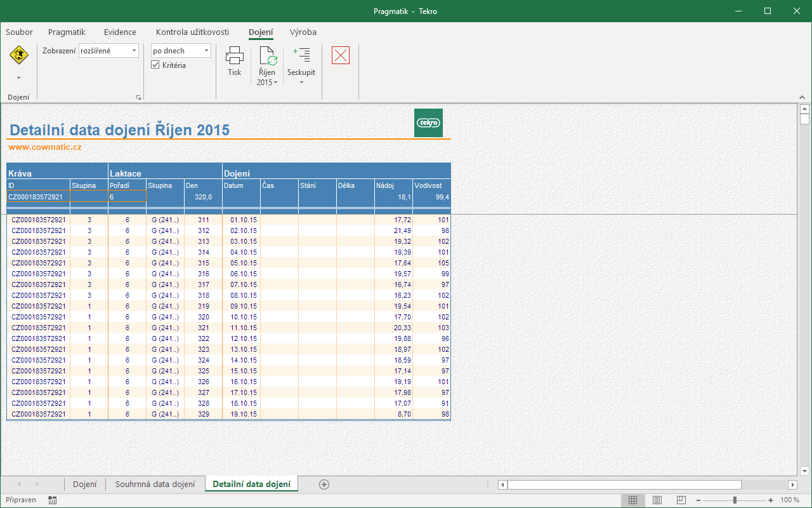Open the Pragmatik ribbon tab

pyautogui.click(x=67, y=32)
